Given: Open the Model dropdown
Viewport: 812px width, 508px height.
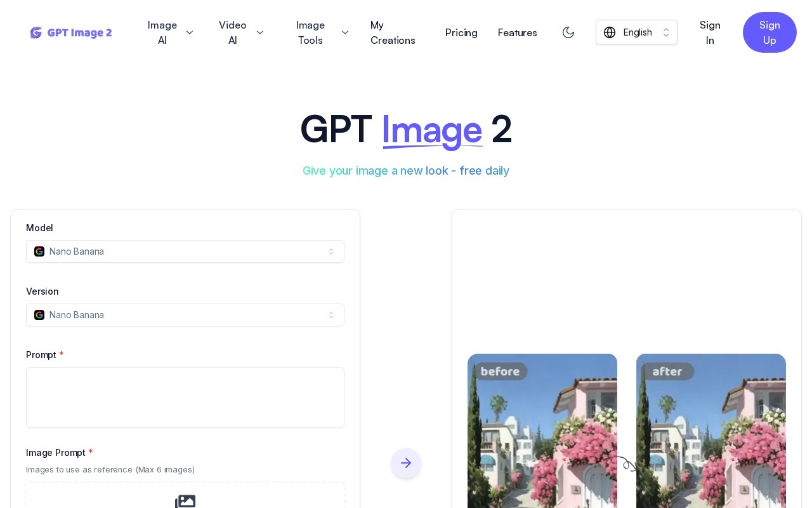Looking at the screenshot, I should [x=185, y=251].
